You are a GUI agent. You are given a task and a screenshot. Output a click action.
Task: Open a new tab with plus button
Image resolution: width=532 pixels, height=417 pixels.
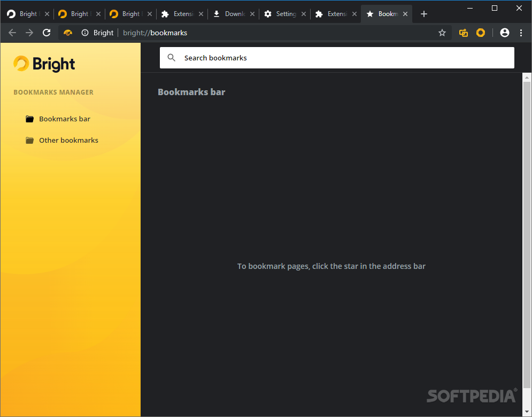pyautogui.click(x=424, y=14)
